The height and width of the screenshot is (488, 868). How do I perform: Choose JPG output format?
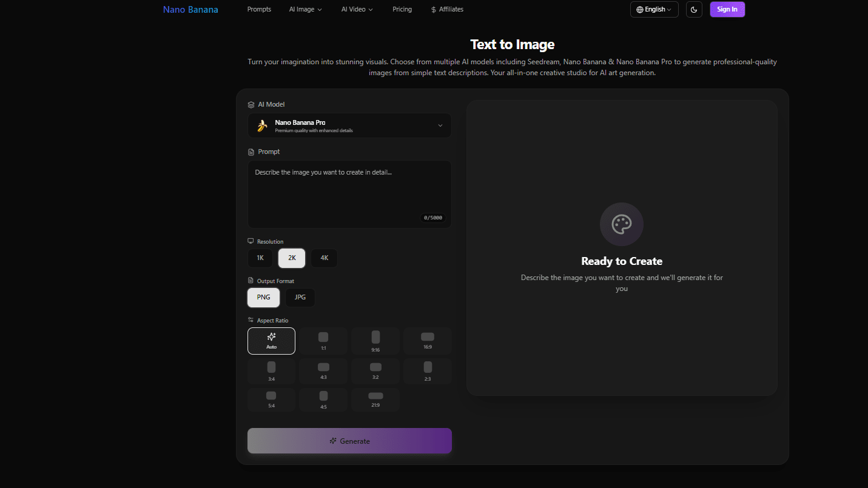click(x=300, y=297)
